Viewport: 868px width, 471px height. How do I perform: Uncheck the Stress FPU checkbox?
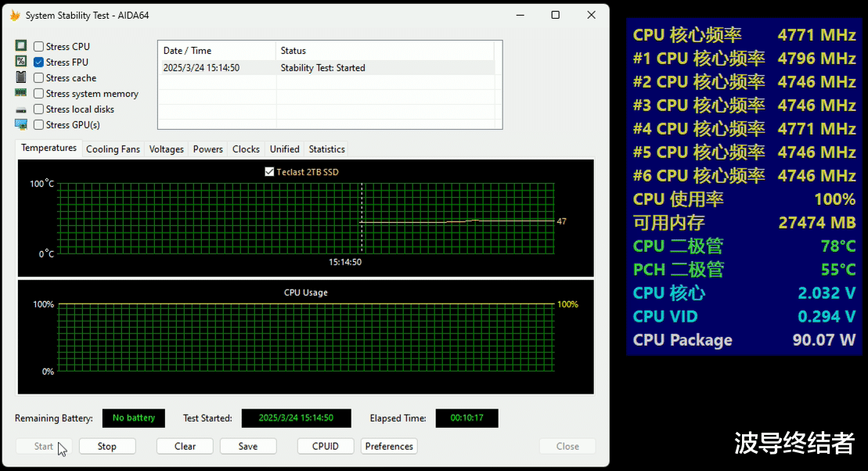[39, 62]
